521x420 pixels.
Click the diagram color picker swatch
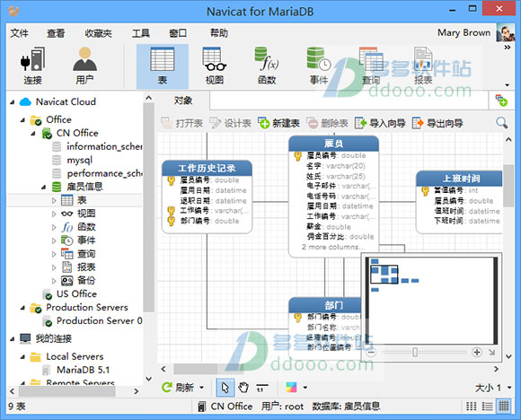(291, 388)
